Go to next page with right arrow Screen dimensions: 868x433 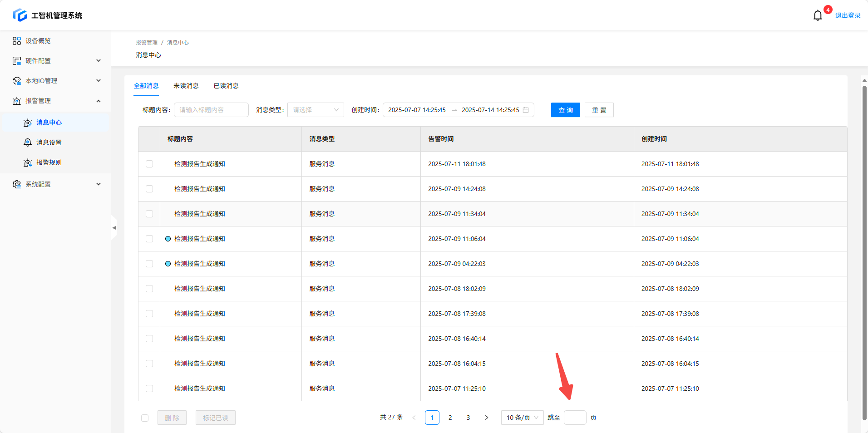486,418
